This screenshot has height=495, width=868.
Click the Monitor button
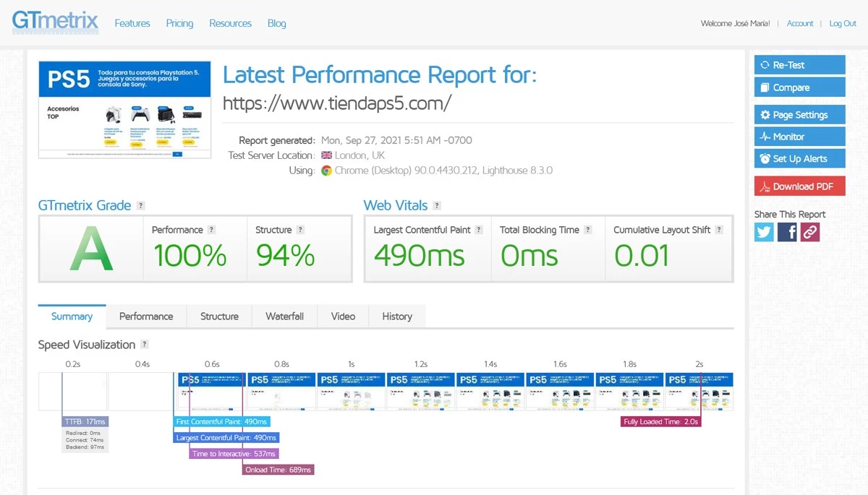point(799,137)
